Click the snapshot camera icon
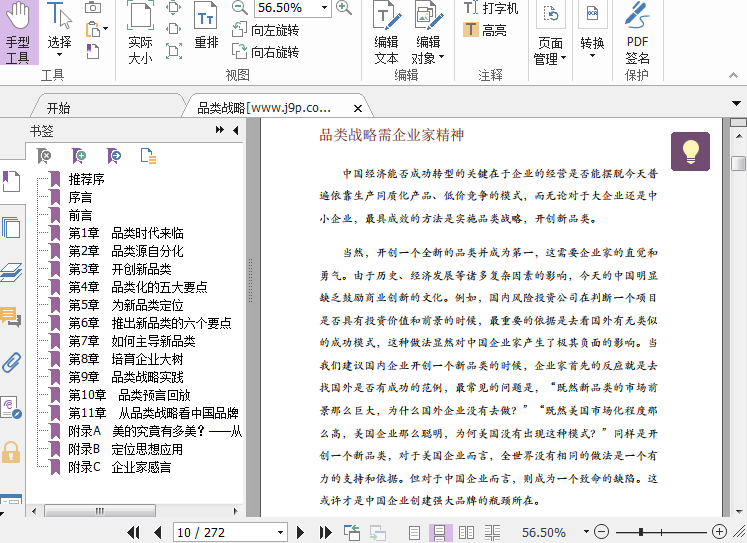 click(x=93, y=7)
